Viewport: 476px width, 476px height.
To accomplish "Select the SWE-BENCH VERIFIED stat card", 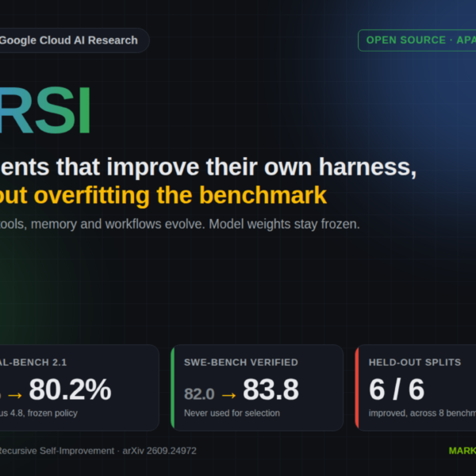I will [x=257, y=388].
